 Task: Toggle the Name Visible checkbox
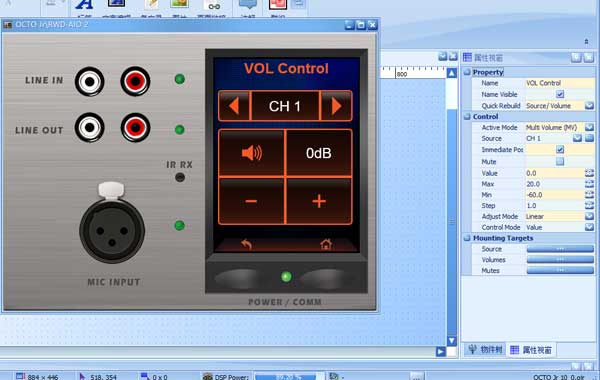tap(560, 94)
